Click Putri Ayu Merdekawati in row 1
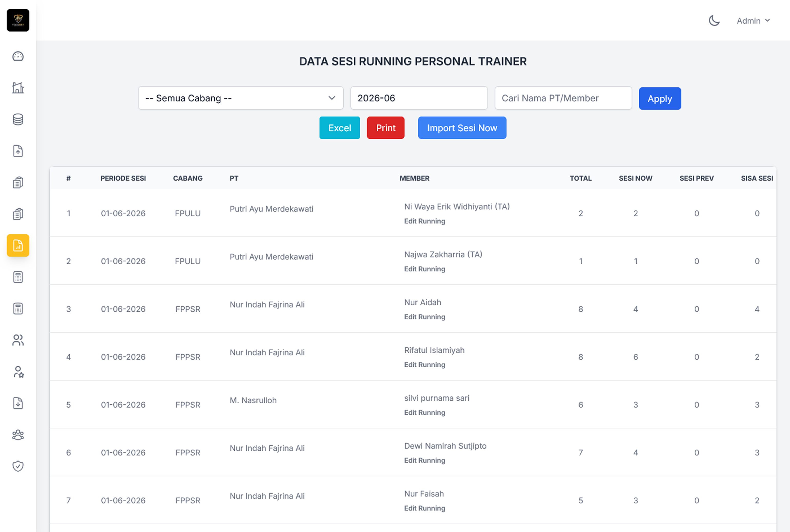 tap(272, 209)
